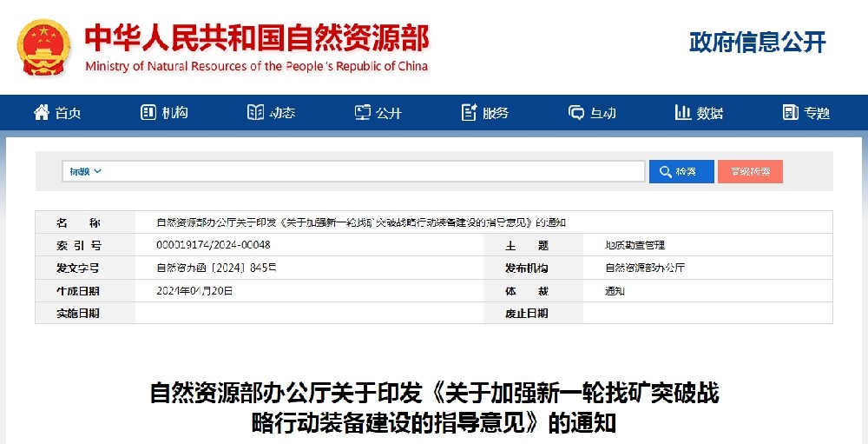Open the 首页 navigation item
Image resolution: width=868 pixels, height=444 pixels.
[x=57, y=113]
